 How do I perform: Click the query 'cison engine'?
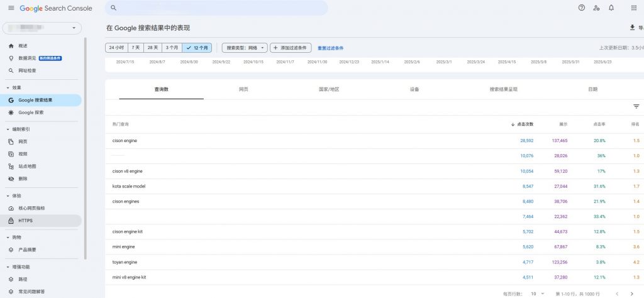click(x=125, y=140)
